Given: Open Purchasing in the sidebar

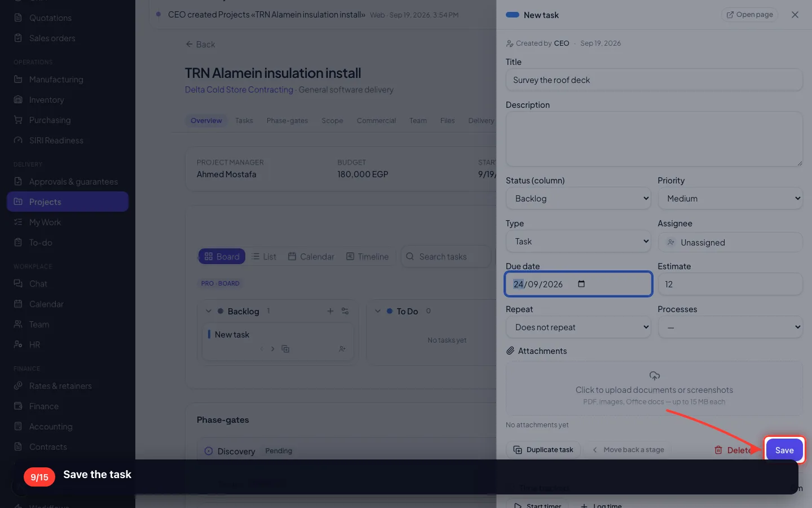Looking at the screenshot, I should (68, 120).
